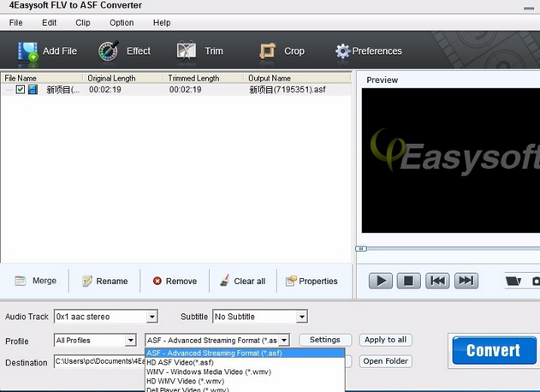Click the Destination path input field
The width and height of the screenshot is (540, 392).
tap(99, 361)
